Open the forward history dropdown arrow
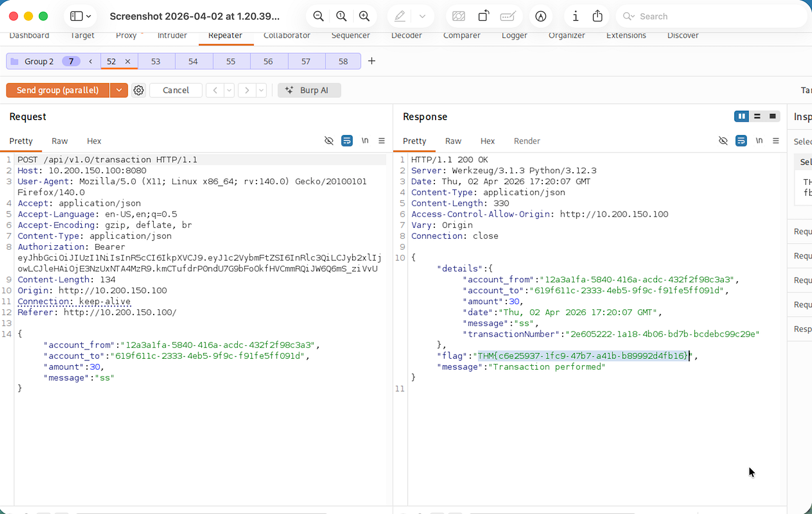This screenshot has height=514, width=812. tap(261, 90)
